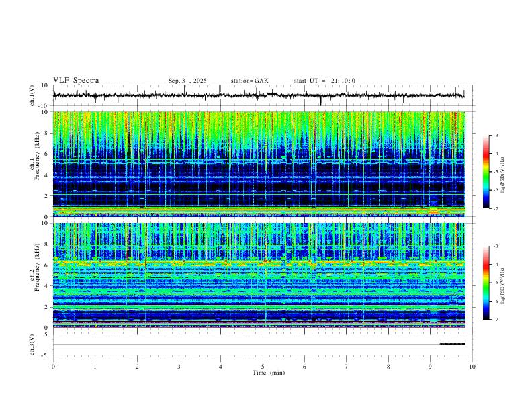The height and width of the screenshot is (411, 532).
Task: Click the "ch.3(V)" axis label
Action: click(32, 345)
